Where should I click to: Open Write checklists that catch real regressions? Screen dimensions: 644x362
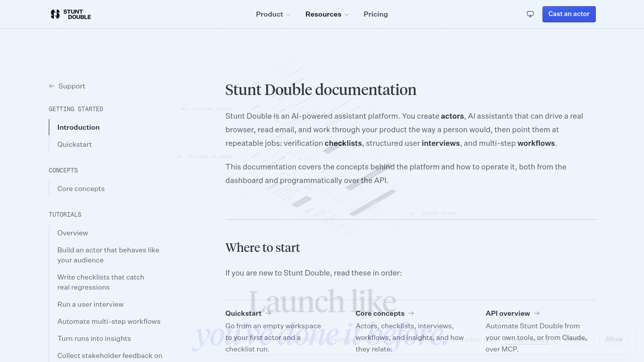(x=101, y=282)
